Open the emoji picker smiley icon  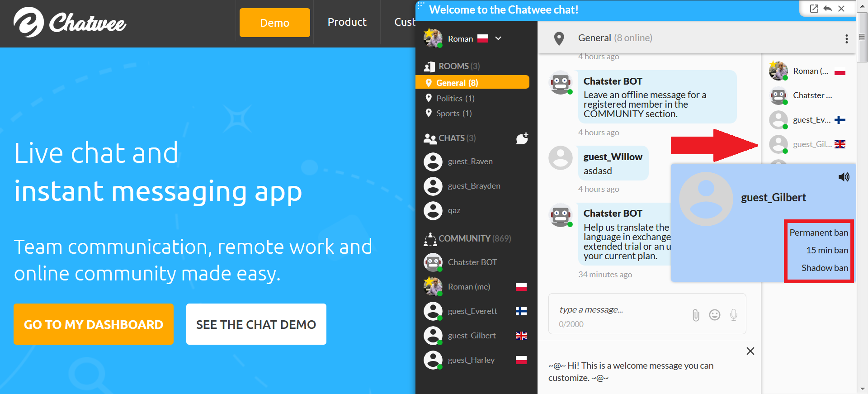[x=714, y=315]
